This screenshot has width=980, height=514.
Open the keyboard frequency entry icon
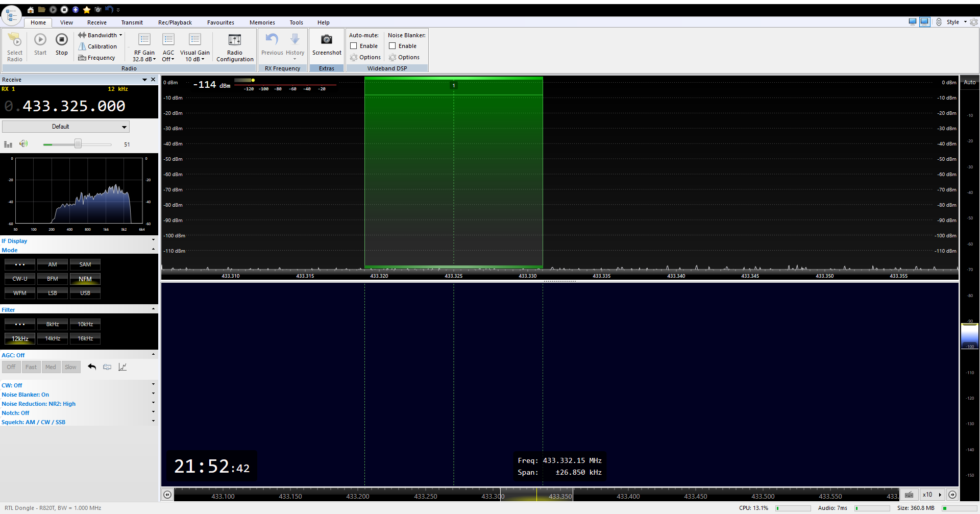(909, 495)
